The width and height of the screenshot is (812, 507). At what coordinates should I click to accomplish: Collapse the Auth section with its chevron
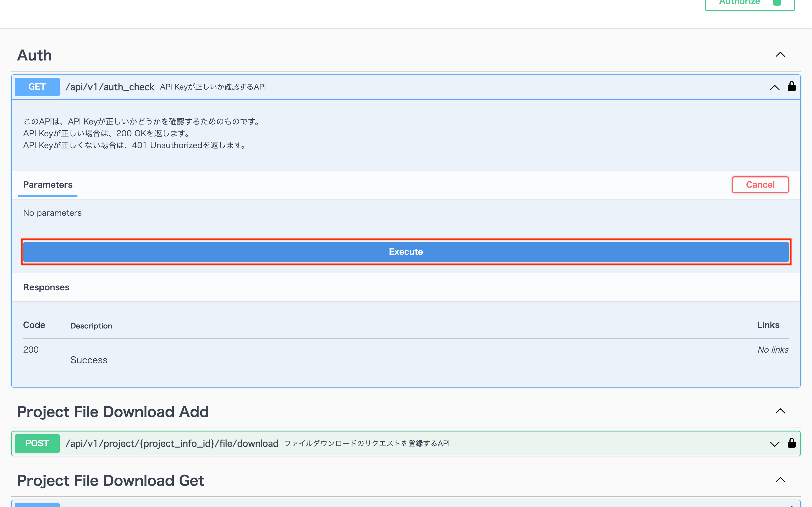(780, 55)
